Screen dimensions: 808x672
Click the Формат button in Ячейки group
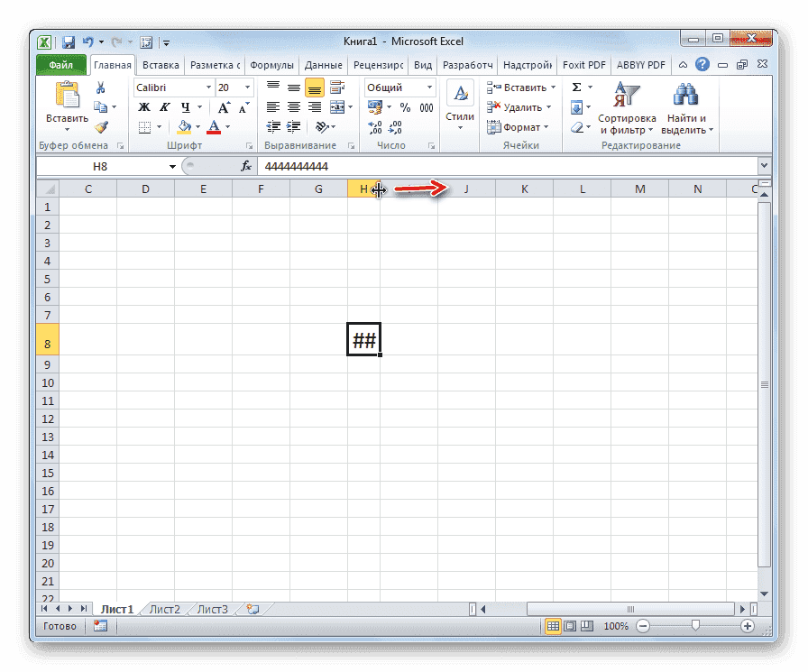(x=521, y=127)
